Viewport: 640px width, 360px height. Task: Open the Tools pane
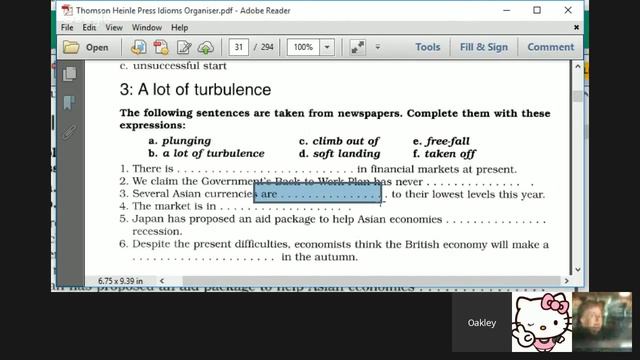[x=427, y=47]
